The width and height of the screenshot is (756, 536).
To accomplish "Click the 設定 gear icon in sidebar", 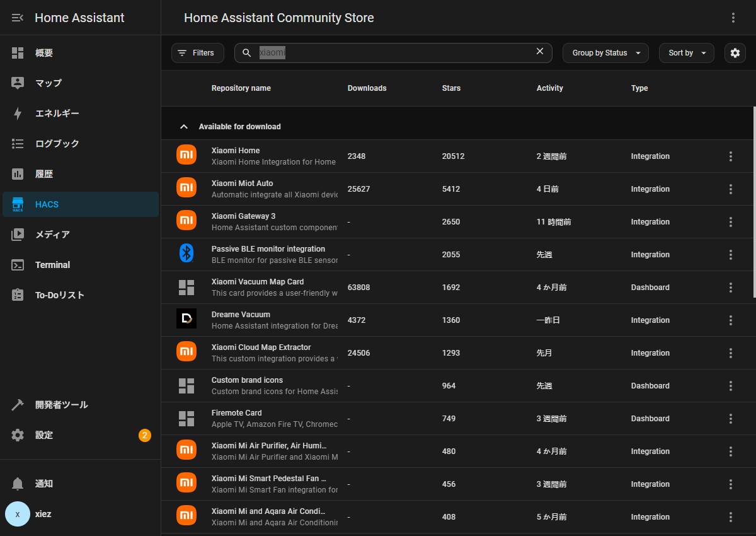I will [x=18, y=435].
